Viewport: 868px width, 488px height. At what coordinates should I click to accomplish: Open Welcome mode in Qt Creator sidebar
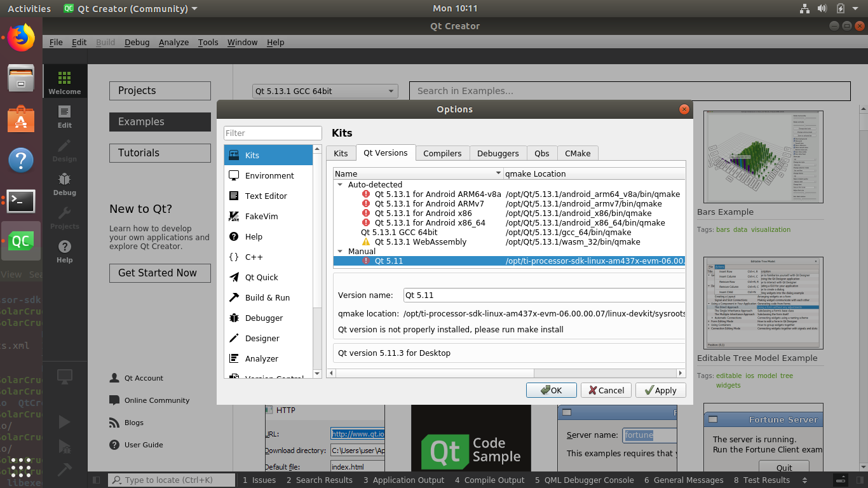[x=65, y=81]
